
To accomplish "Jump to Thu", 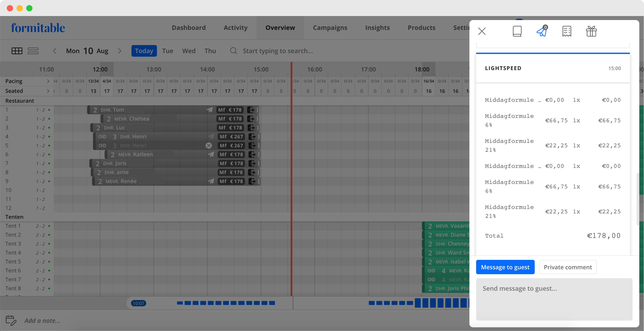I will tap(210, 51).
